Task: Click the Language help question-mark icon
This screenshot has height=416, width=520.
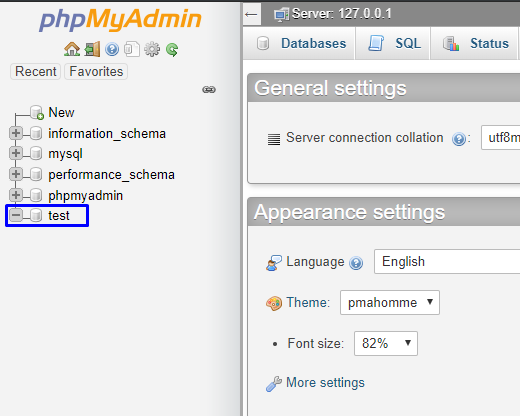Action: point(356,263)
